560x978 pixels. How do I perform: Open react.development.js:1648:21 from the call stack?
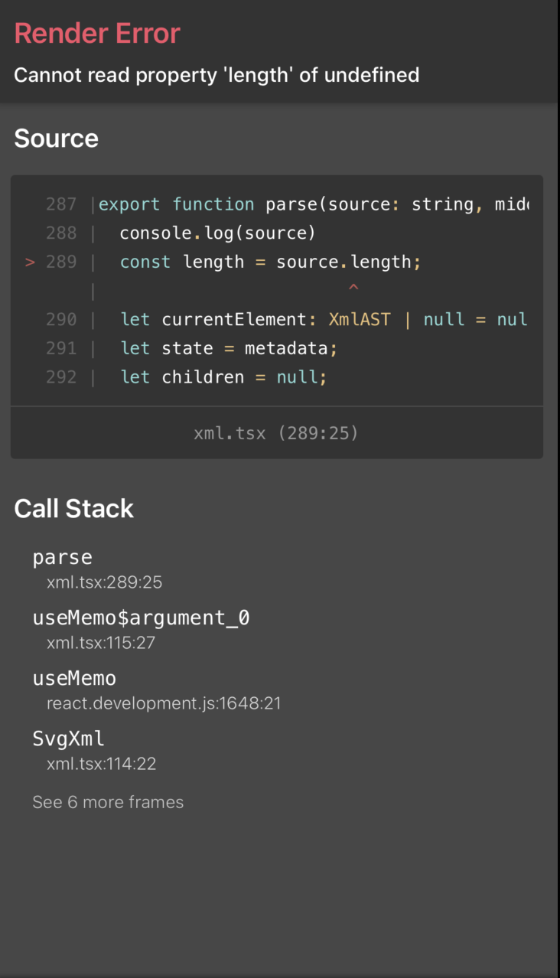(164, 703)
